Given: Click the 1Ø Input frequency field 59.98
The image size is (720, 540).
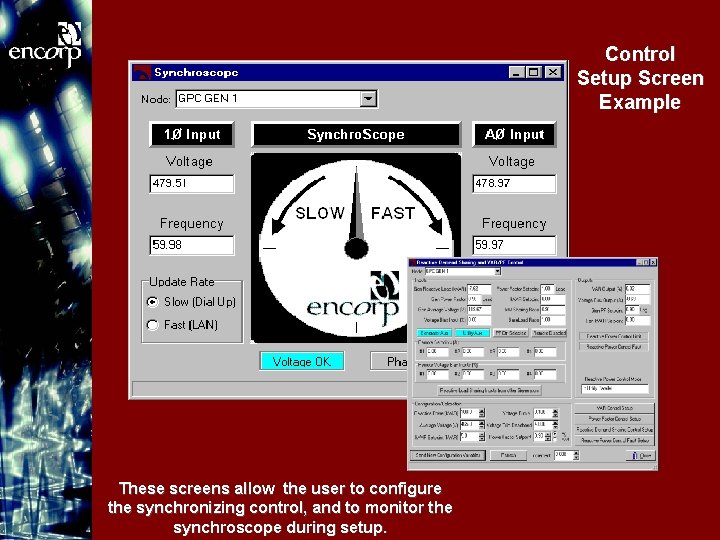Looking at the screenshot, I should 191,245.
